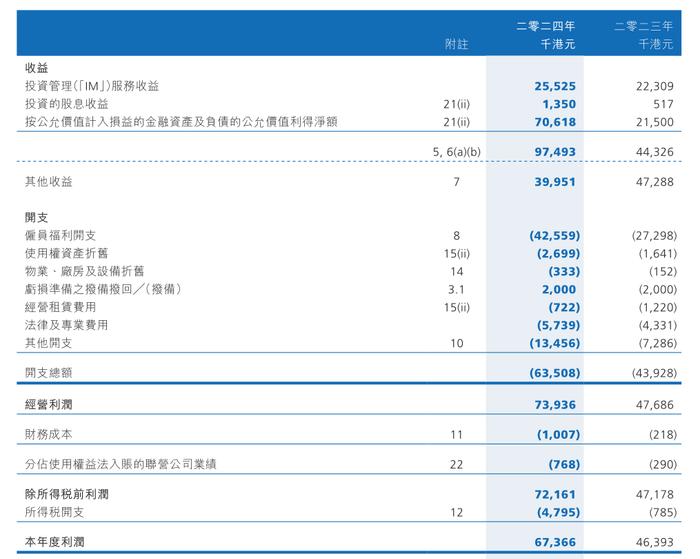
Task: Select the 投資管理(「IM」)服務收益 row label
Action: coord(92,86)
